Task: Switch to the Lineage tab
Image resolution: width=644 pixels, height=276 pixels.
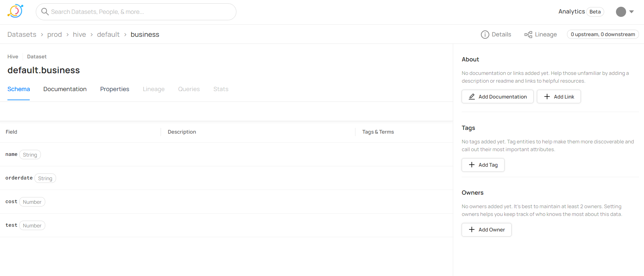Action: click(154, 89)
